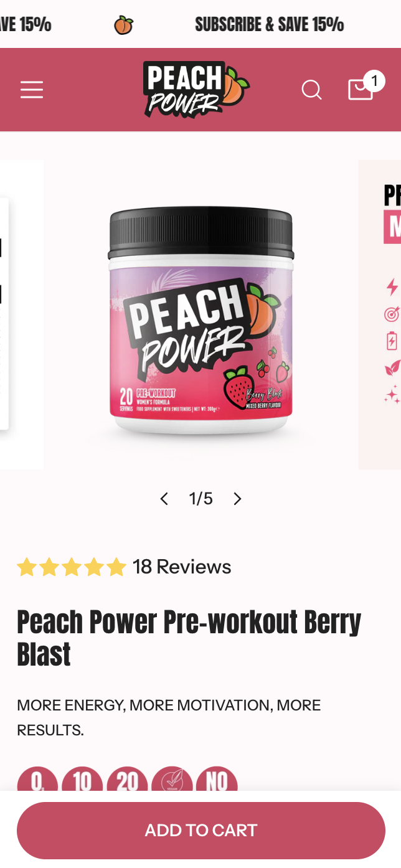Show the partially visible previous slide image
401x868 pixels.
point(22,314)
